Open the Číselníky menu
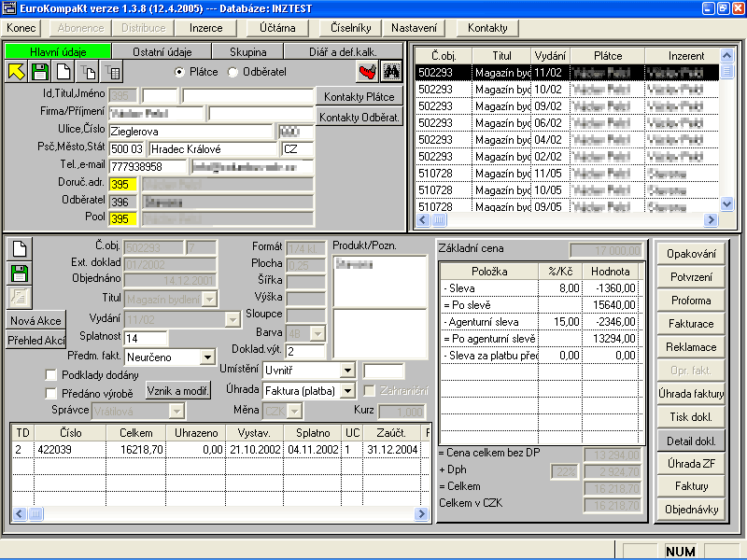 [350, 28]
